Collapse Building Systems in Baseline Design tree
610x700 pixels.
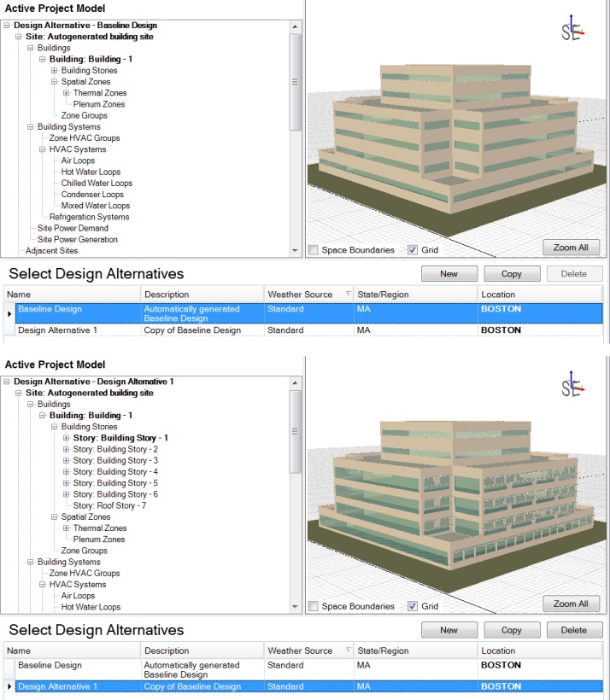(31, 127)
